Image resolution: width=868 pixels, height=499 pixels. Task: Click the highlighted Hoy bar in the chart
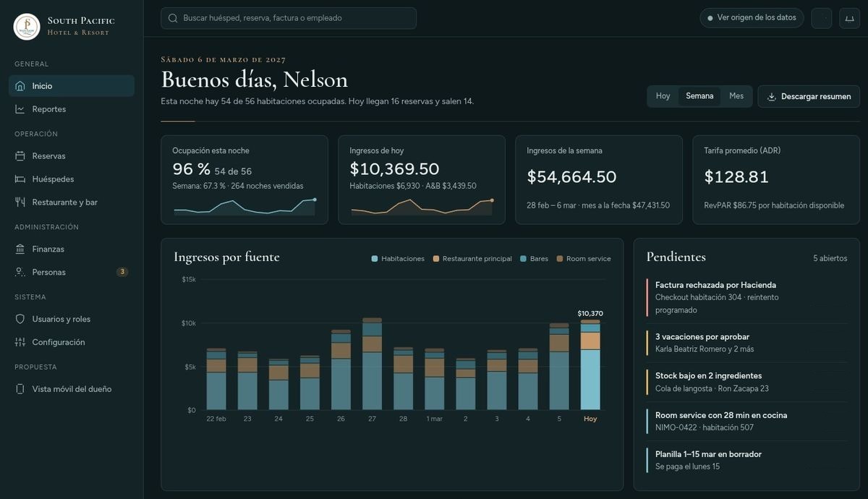click(x=590, y=365)
